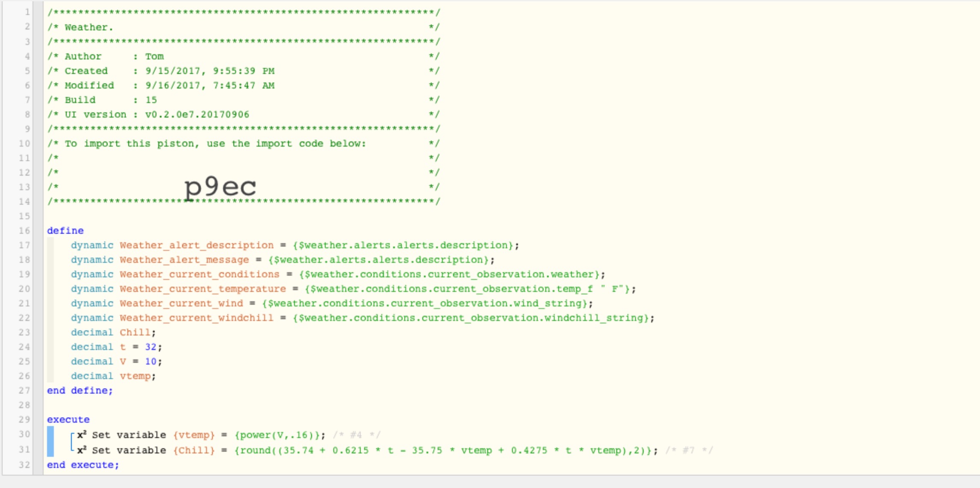This screenshot has width=980, height=488.
Task: Click line number 16 in the gutter
Action: tap(24, 231)
